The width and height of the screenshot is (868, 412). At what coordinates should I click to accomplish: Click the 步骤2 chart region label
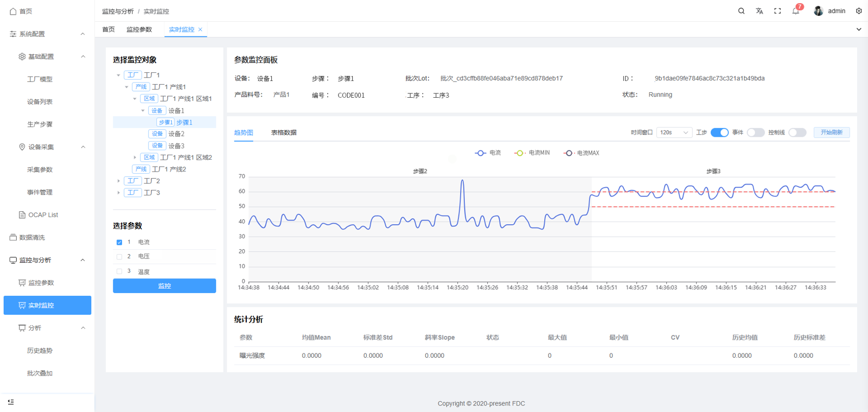(x=420, y=171)
